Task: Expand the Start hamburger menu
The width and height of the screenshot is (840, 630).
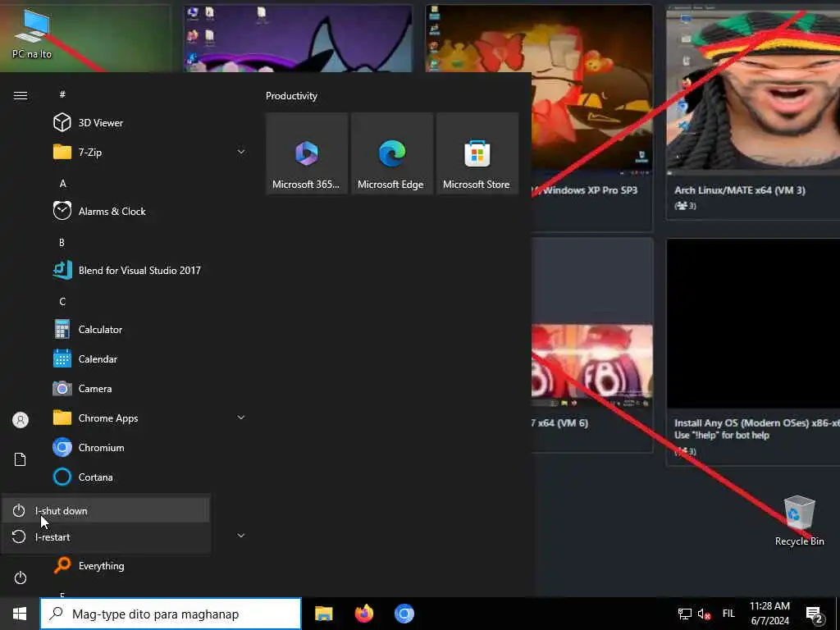Action: click(x=21, y=95)
